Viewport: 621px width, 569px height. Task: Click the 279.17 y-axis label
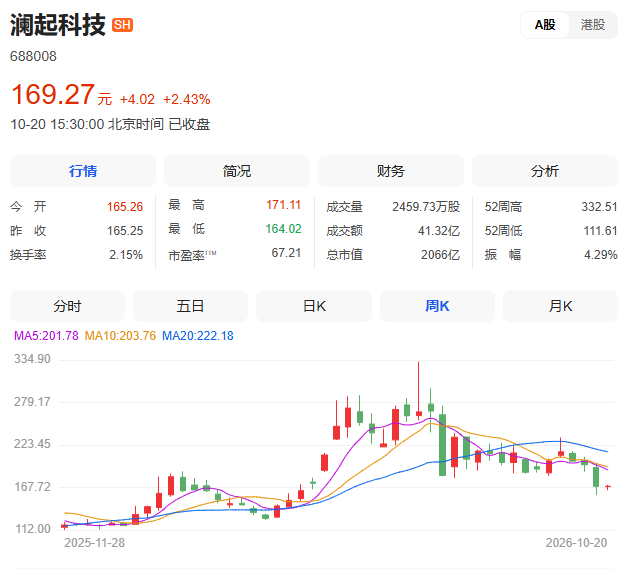tap(32, 402)
